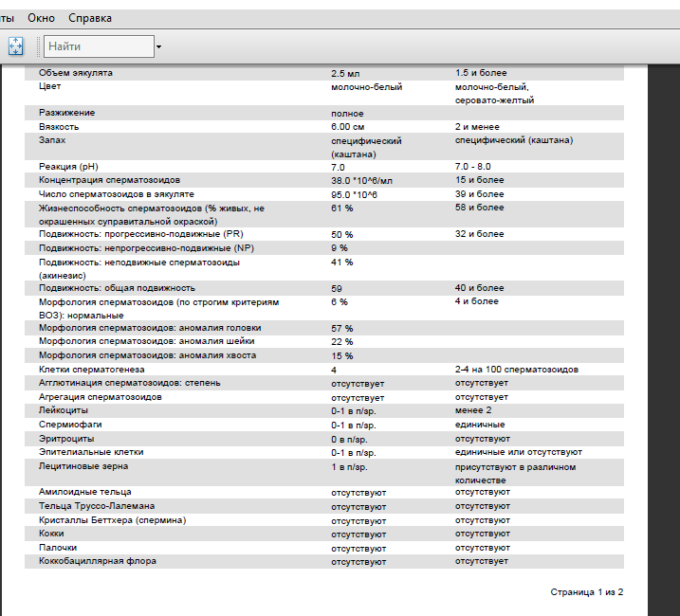The image size is (680, 616).
Task: Open the Окно menu
Action: pyautogui.click(x=41, y=18)
